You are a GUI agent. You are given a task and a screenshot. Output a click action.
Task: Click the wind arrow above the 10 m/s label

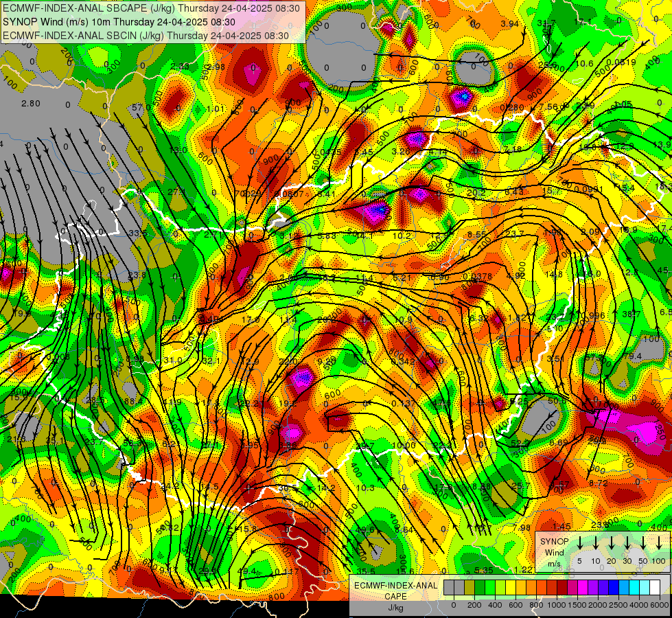click(x=595, y=543)
